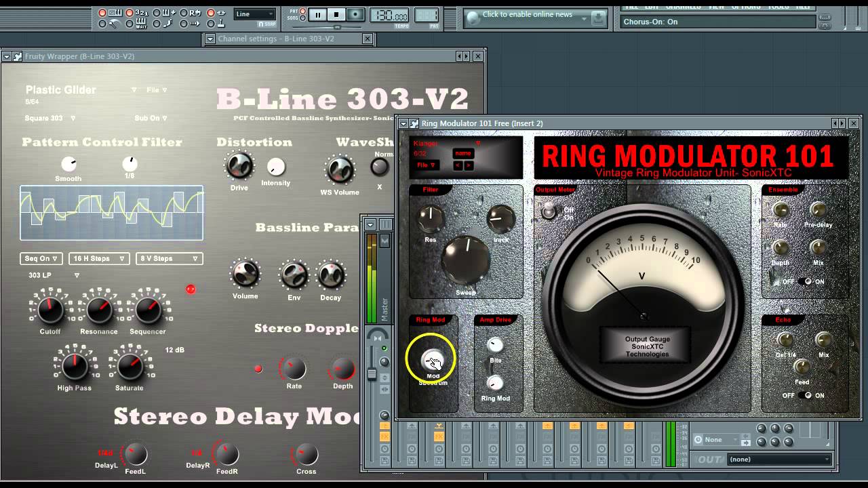The width and height of the screenshot is (868, 488).
Task: Toggle Stereo Doppler red LED beside Rate
Action: (x=258, y=369)
